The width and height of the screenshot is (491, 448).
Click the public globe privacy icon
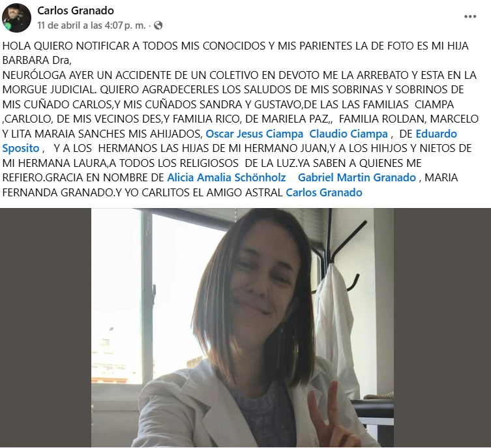coord(158,25)
